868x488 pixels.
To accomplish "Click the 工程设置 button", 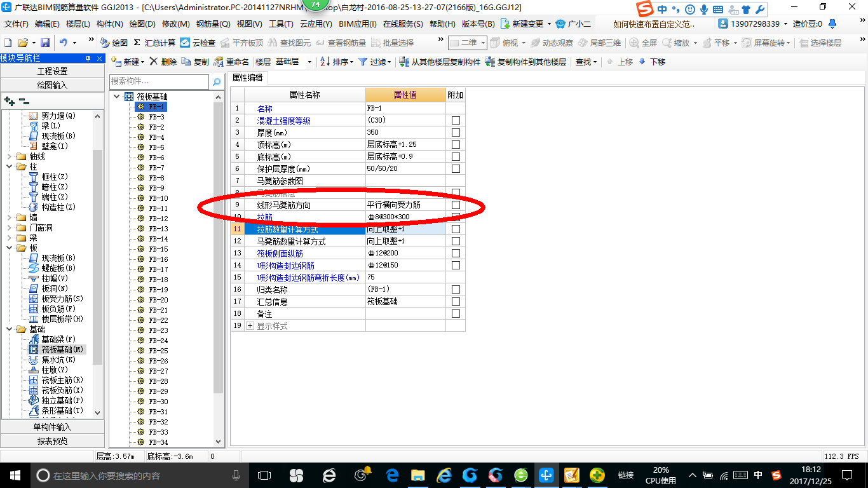I will tap(52, 71).
